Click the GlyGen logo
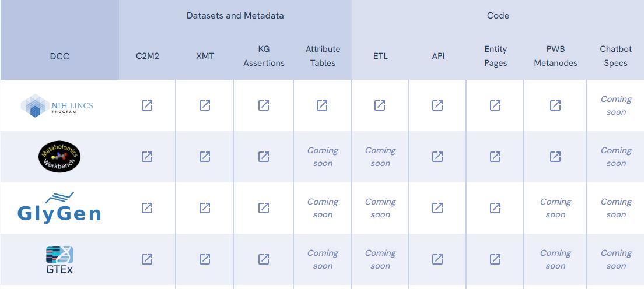Screen dimensions: 644x289 (59, 207)
